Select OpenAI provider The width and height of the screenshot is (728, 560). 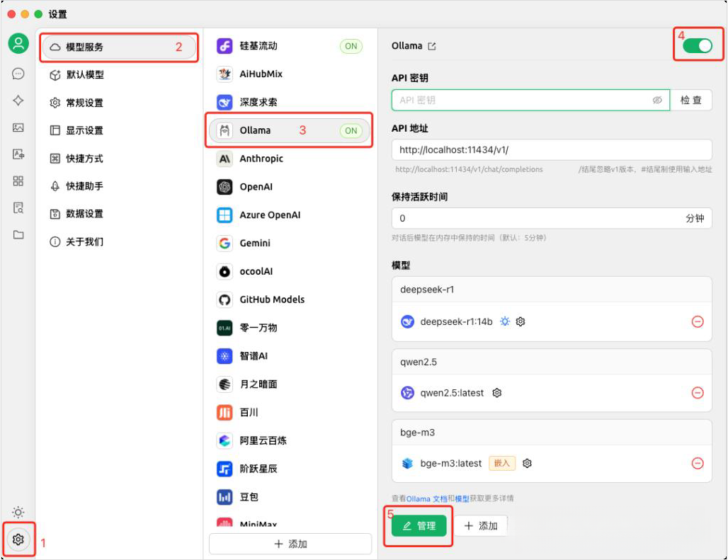click(290, 187)
